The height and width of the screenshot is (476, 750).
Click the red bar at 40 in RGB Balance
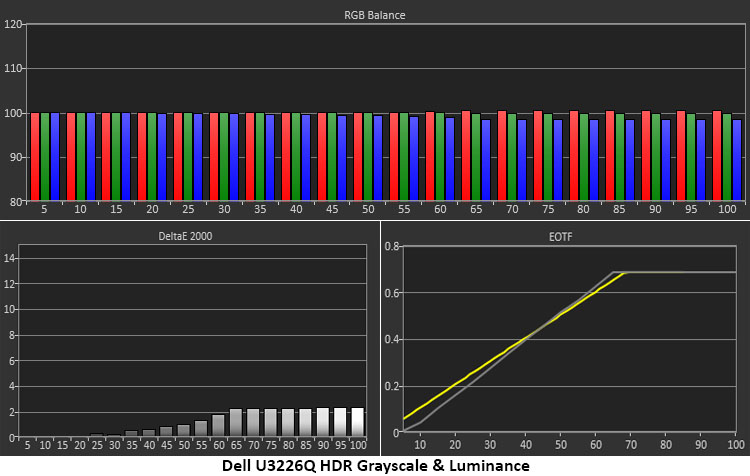tap(286, 156)
